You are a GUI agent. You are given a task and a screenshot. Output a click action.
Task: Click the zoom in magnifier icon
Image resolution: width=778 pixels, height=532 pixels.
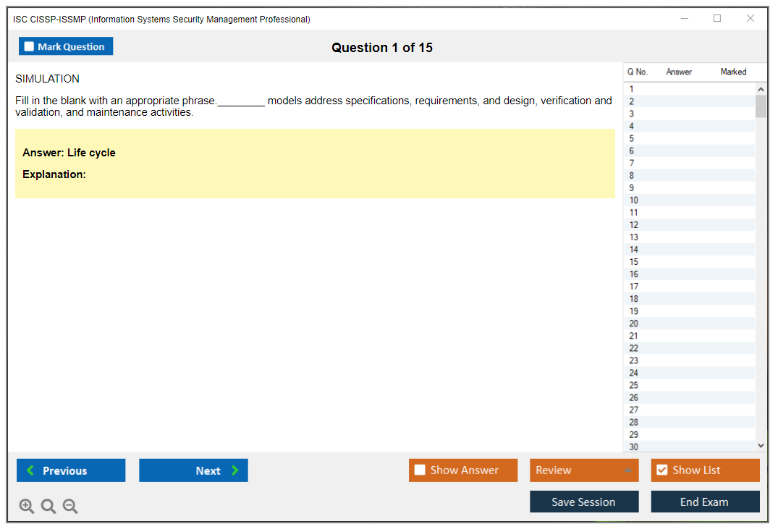click(27, 507)
